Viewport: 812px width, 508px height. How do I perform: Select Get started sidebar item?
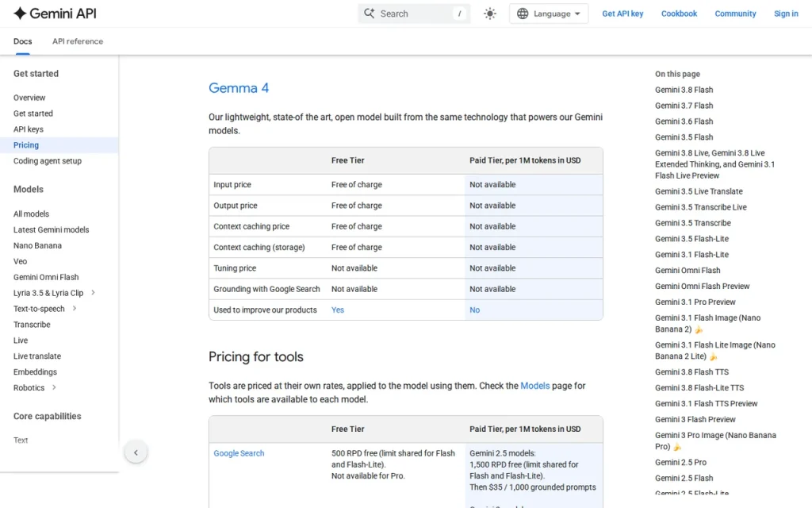pos(33,114)
